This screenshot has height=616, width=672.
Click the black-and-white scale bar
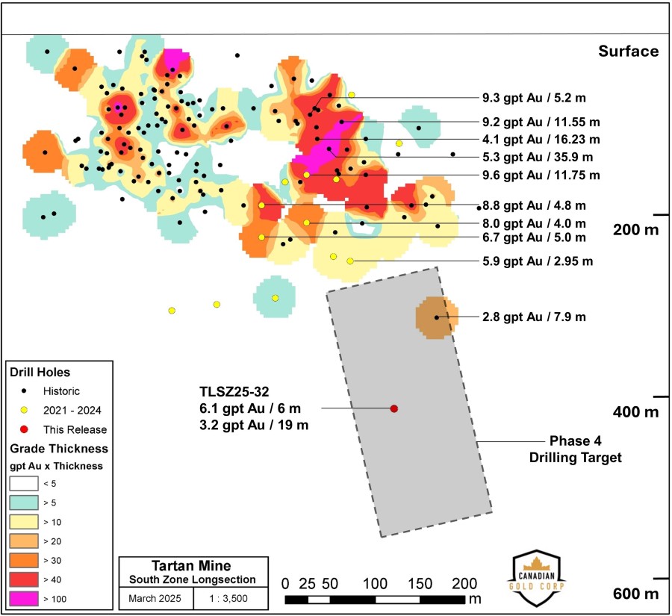pyautogui.click(x=375, y=600)
